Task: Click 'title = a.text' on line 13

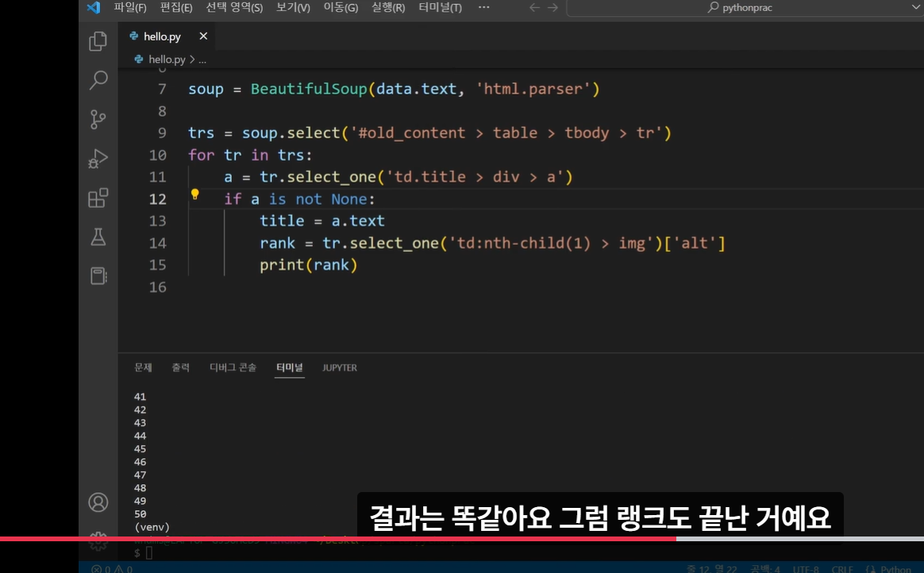Action: [x=321, y=221]
